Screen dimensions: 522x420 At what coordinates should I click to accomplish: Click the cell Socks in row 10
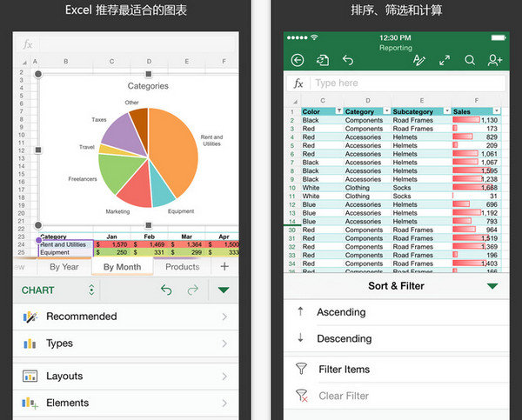point(421,188)
